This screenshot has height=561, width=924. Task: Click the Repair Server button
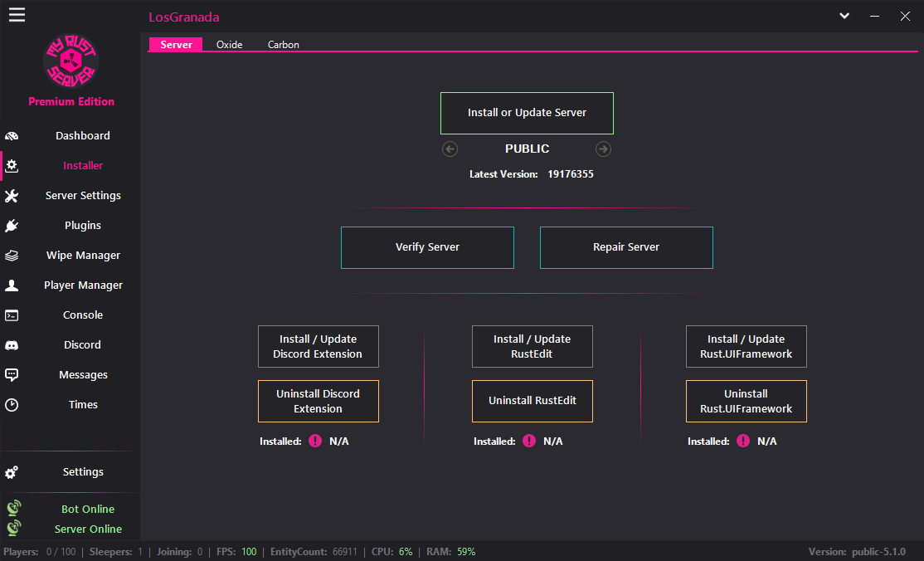click(x=626, y=248)
